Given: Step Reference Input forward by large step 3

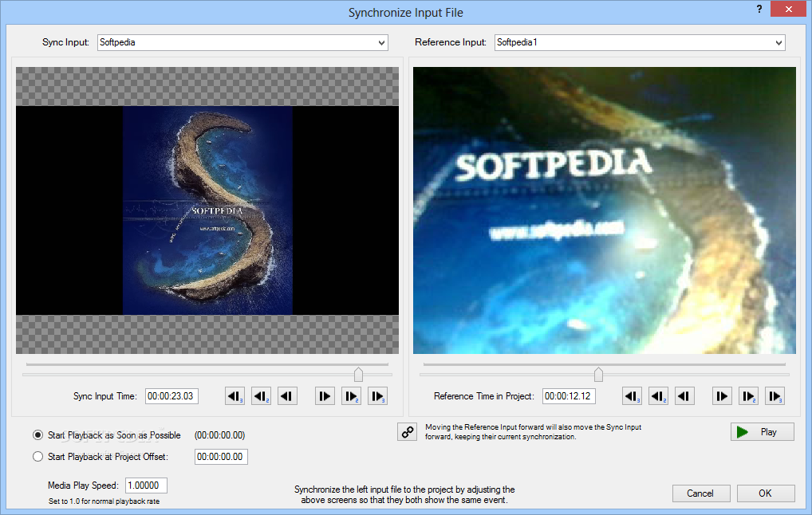Looking at the screenshot, I should point(775,396).
